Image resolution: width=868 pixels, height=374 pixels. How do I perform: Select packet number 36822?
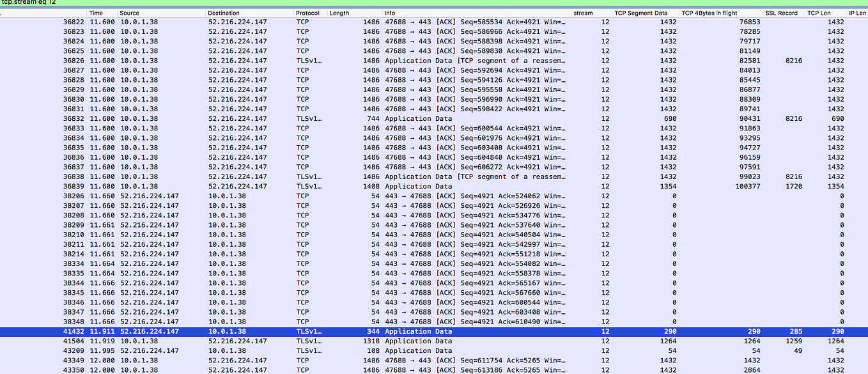point(256,22)
